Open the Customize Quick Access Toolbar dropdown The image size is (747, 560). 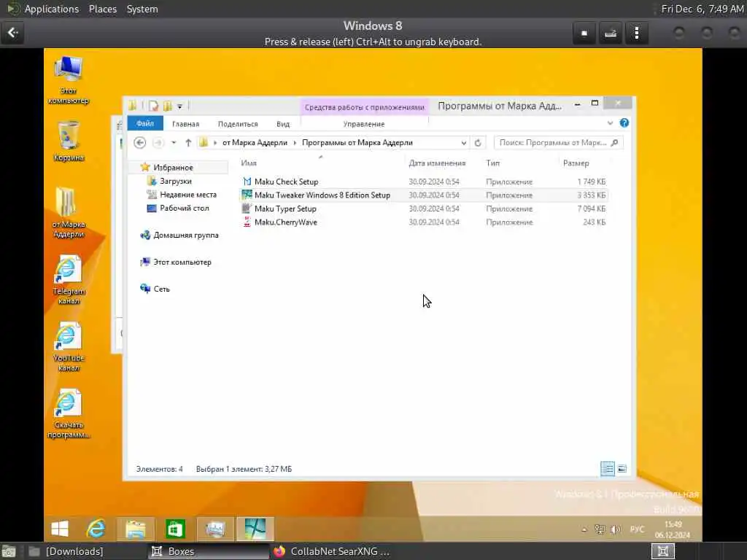[179, 106]
